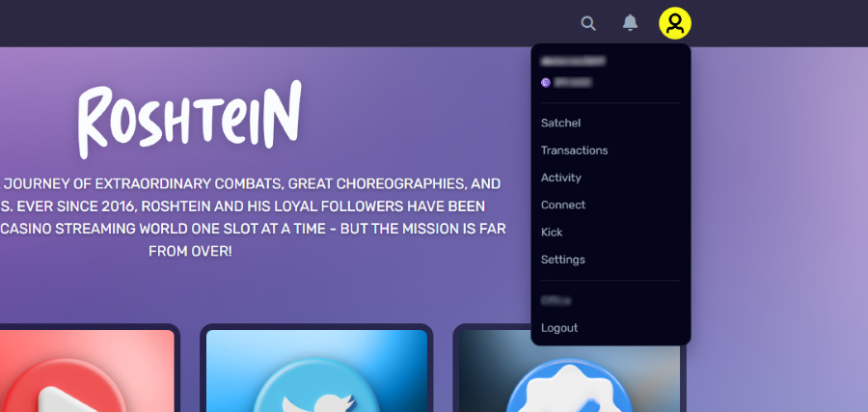
Task: Open Satchel from the user menu
Action: coord(560,123)
